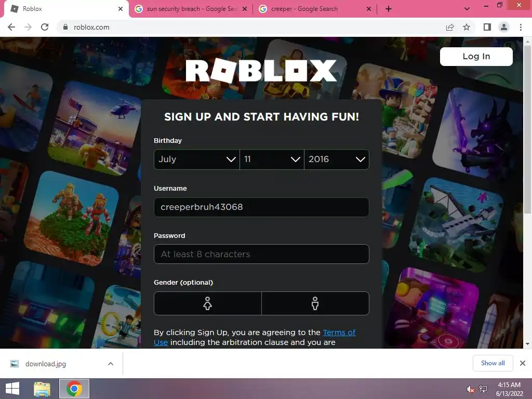Click the address bar URL roblox.com
This screenshot has height=399, width=532.
[91, 27]
